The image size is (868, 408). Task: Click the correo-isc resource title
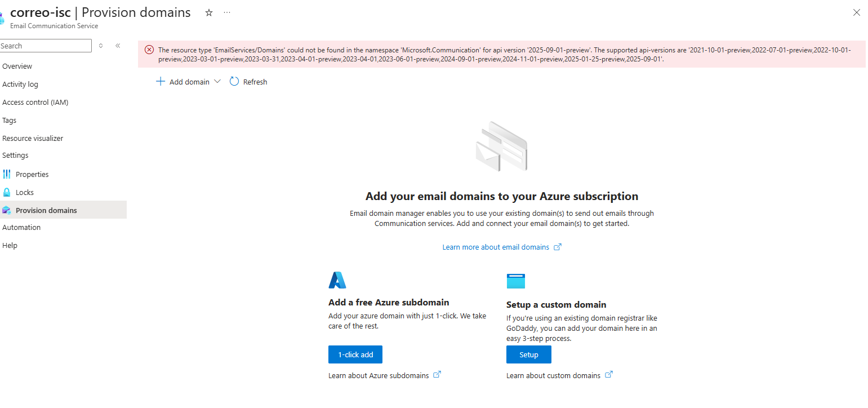[41, 12]
